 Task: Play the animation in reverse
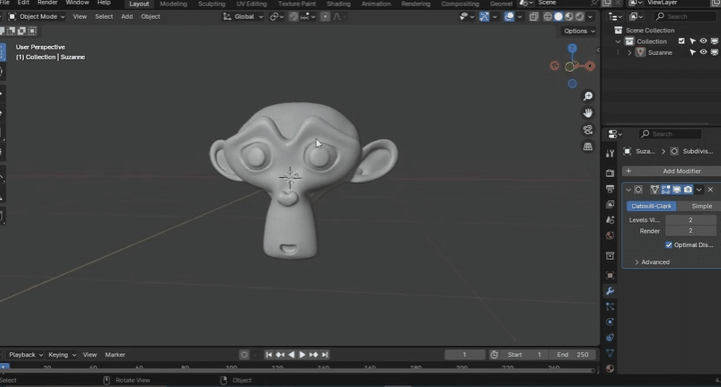coord(291,354)
